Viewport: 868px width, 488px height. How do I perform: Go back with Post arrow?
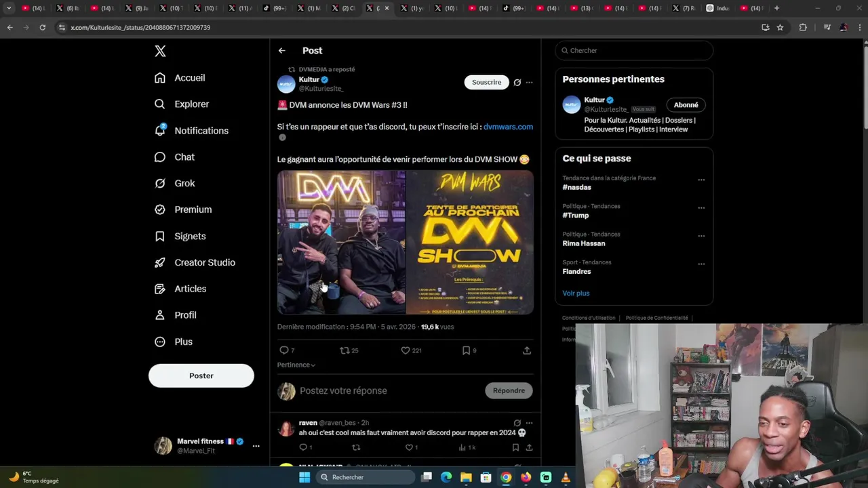282,51
